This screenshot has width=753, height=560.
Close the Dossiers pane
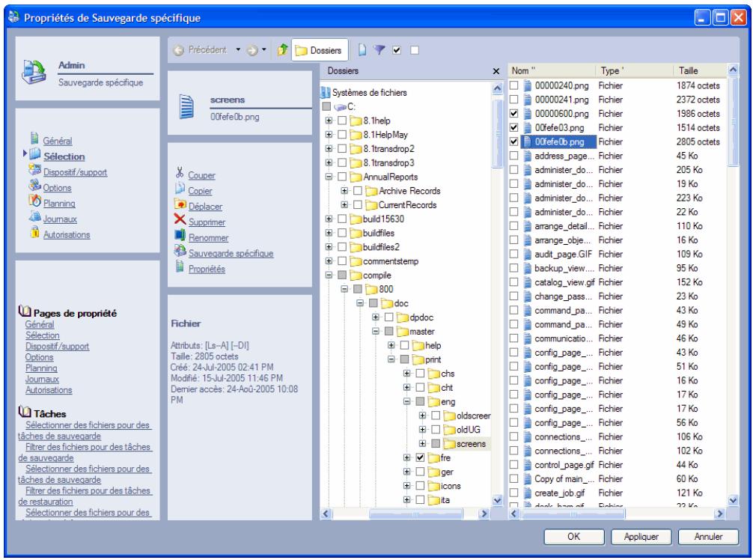coord(496,71)
